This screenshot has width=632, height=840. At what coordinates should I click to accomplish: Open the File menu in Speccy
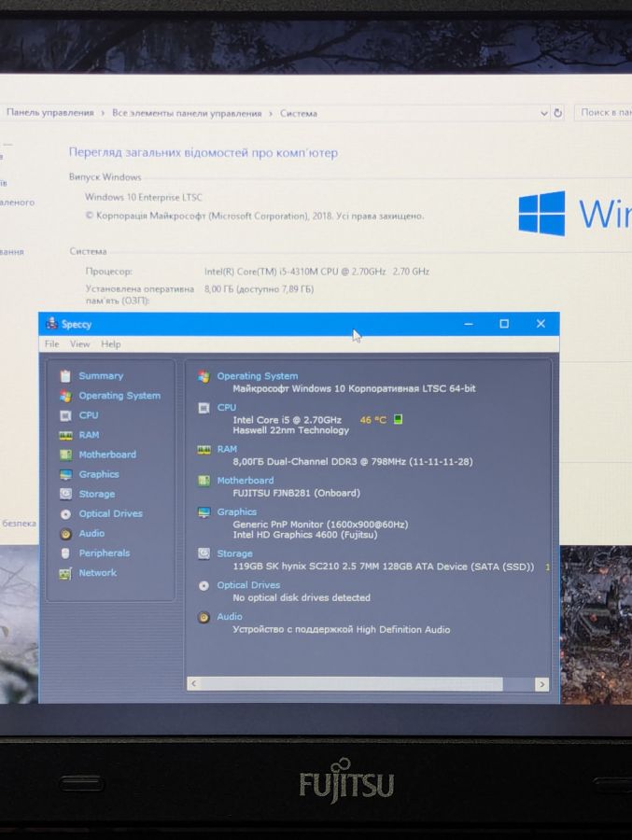point(52,343)
